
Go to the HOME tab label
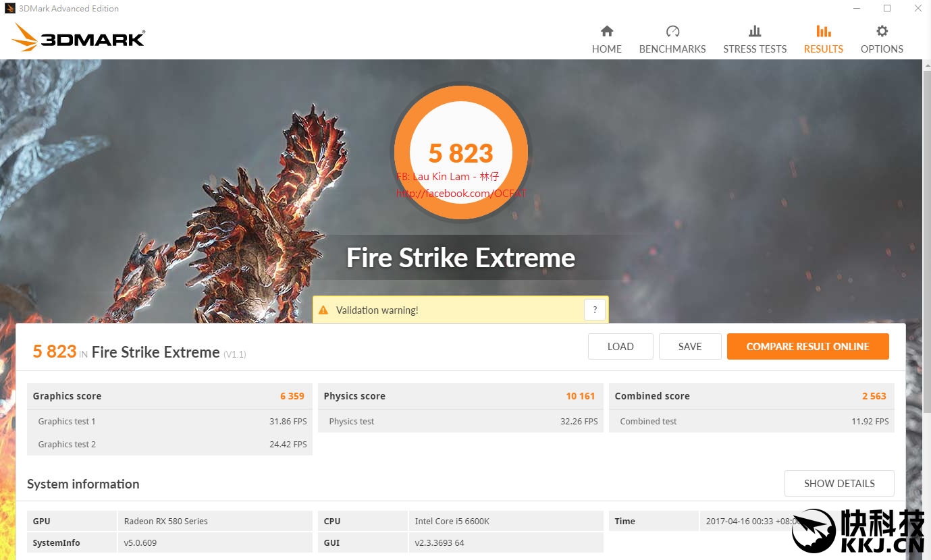pyautogui.click(x=607, y=49)
